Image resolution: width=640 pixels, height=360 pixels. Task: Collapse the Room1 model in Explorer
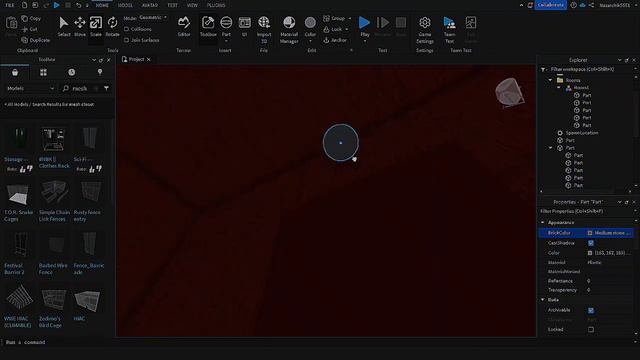(559, 87)
